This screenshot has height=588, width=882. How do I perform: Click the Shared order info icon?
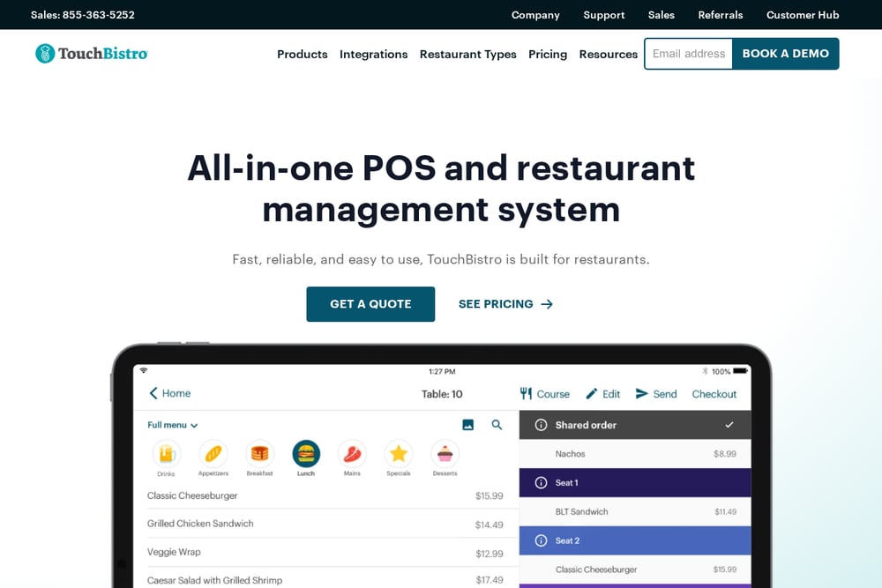coord(541,425)
